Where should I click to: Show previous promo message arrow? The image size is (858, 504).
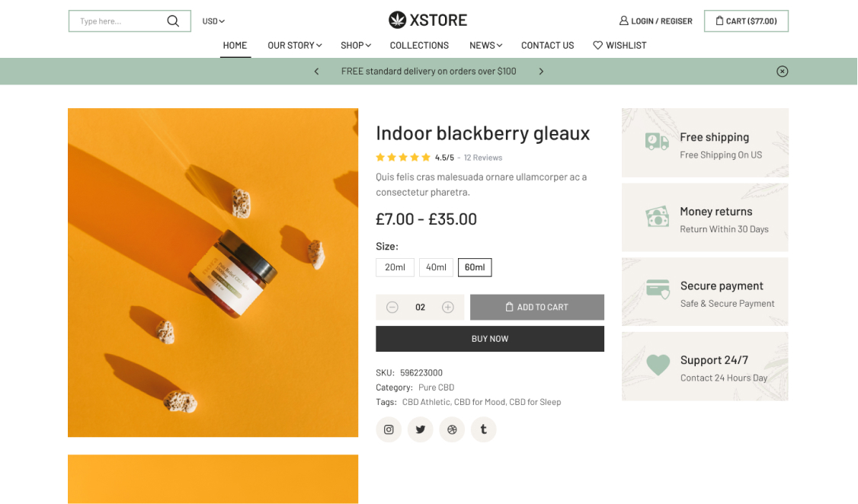click(x=317, y=72)
